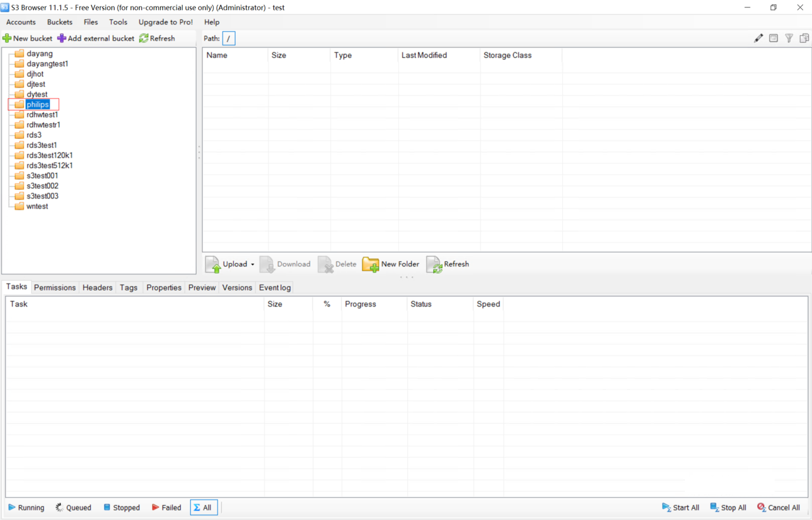The width and height of the screenshot is (812, 520).
Task: Select the s3test003 bucket
Action: pos(42,196)
